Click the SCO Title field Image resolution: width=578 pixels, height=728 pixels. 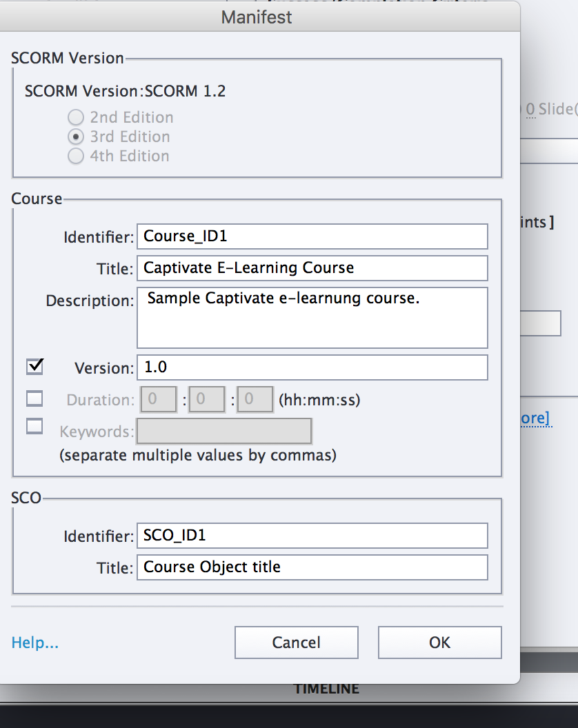point(312,567)
